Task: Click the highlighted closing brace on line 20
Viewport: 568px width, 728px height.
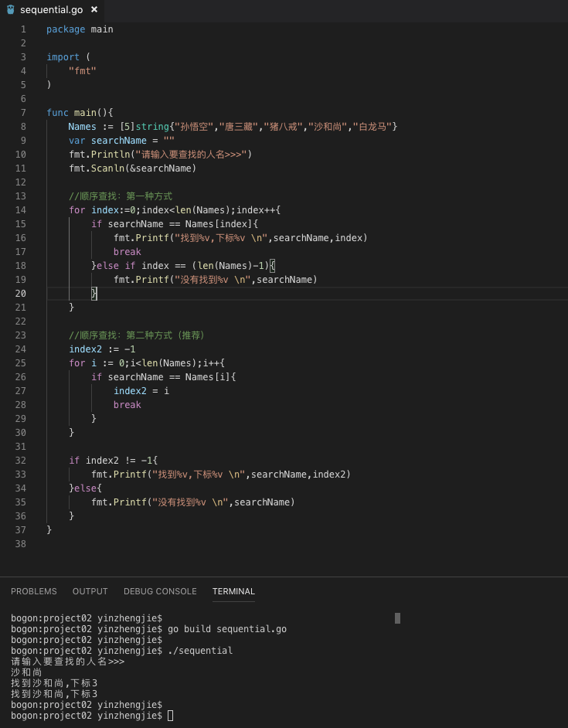Action: tap(94, 294)
